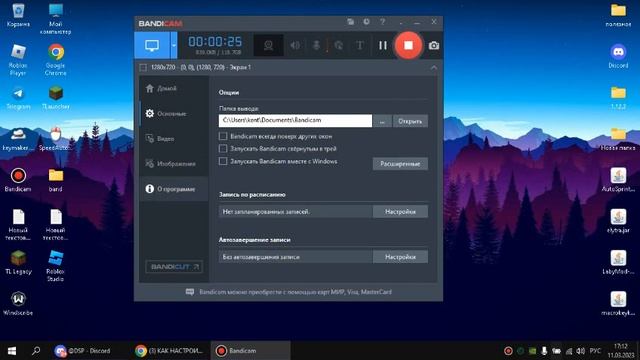
Task: Enable Bandicam always on top checkbox
Action: 223,136
